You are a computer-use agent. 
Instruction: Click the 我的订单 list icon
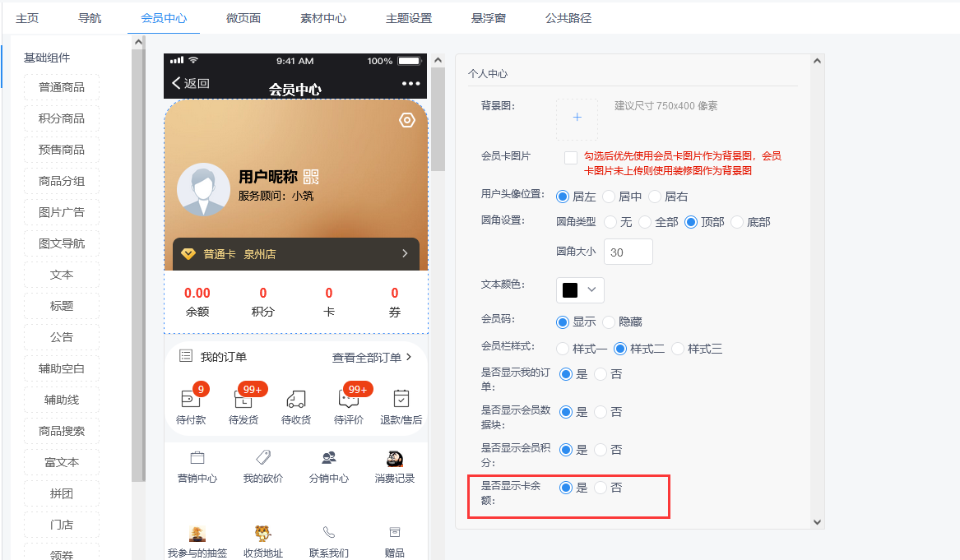[x=186, y=355]
